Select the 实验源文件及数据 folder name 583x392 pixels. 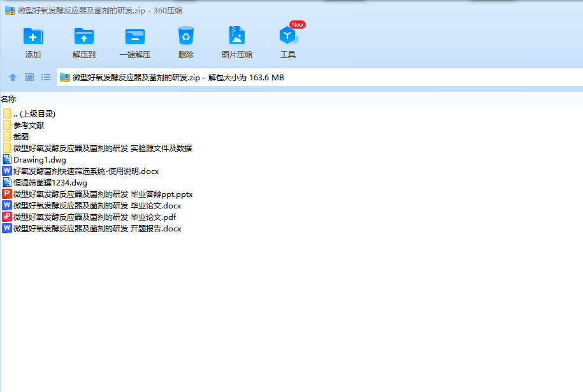pos(103,149)
